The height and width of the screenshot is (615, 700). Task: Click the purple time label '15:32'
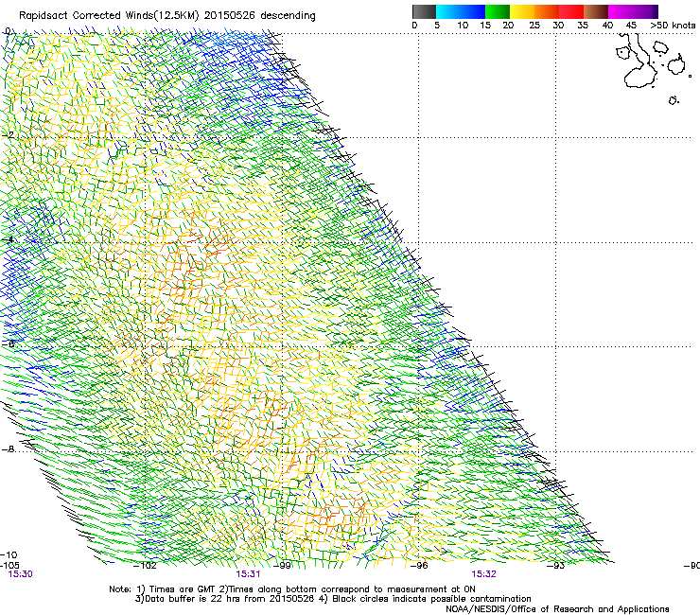484,574
